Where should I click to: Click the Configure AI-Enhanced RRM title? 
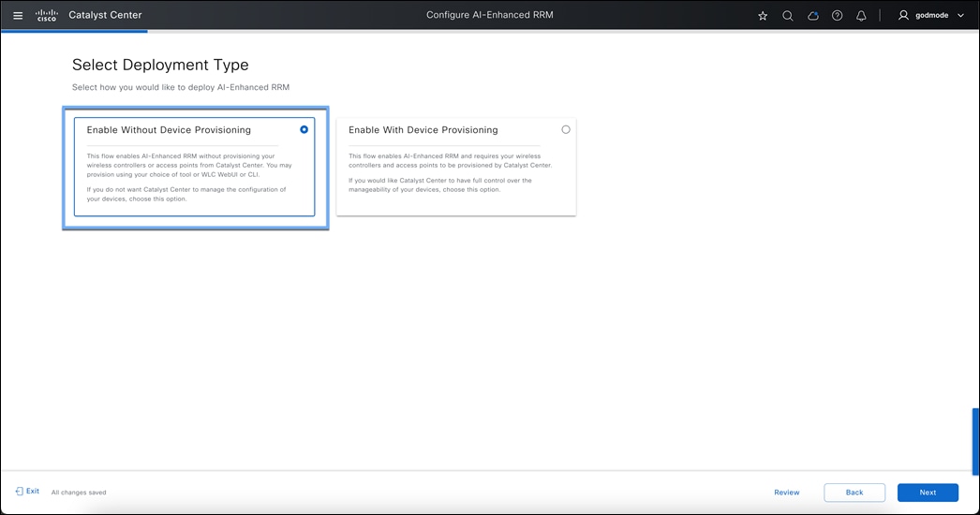point(489,15)
